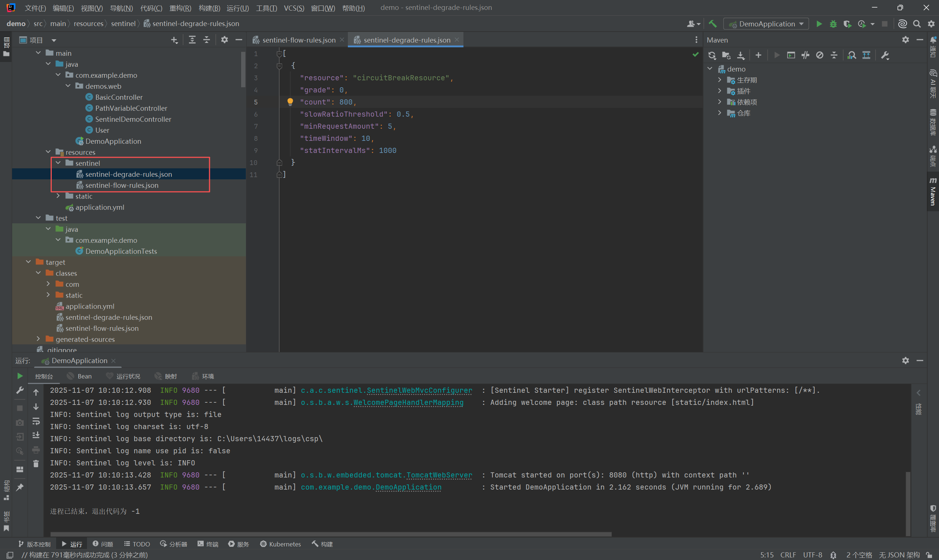Toggle soft-wrap in the run console

pos(36,421)
